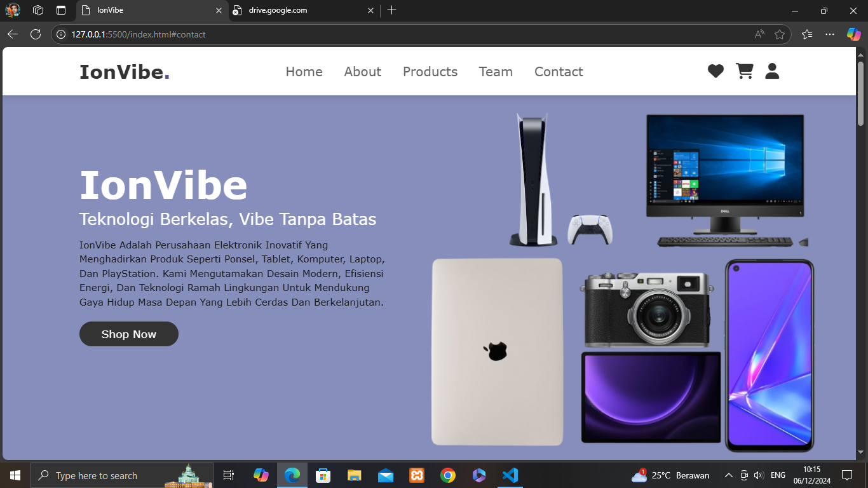The width and height of the screenshot is (868, 488).
Task: Open Edge settings and more menu
Action: point(830,34)
